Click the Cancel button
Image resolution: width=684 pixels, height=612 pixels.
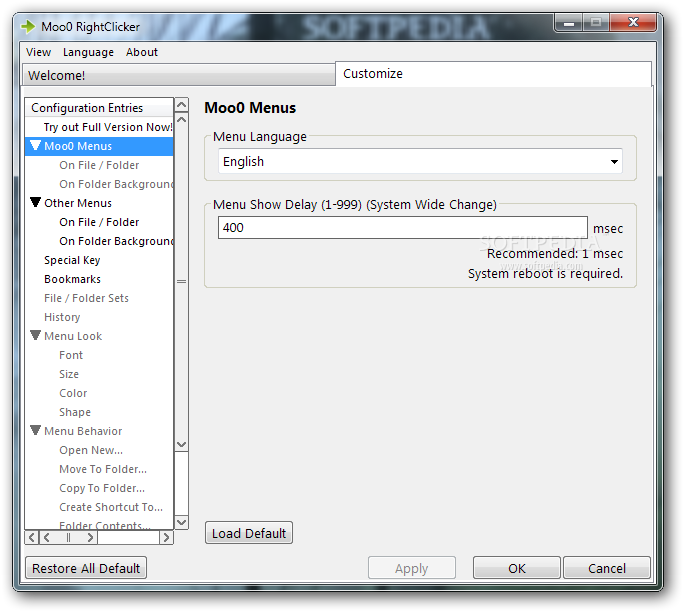(607, 568)
